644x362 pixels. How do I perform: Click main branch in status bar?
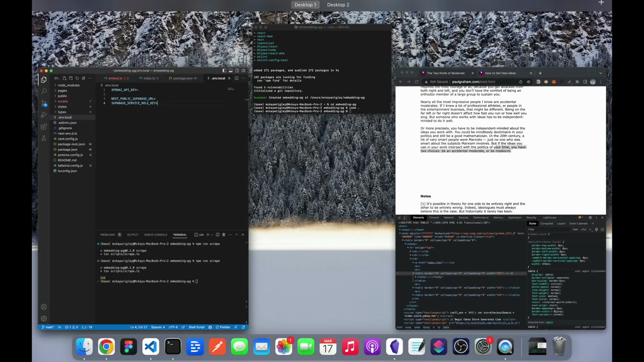[48, 327]
